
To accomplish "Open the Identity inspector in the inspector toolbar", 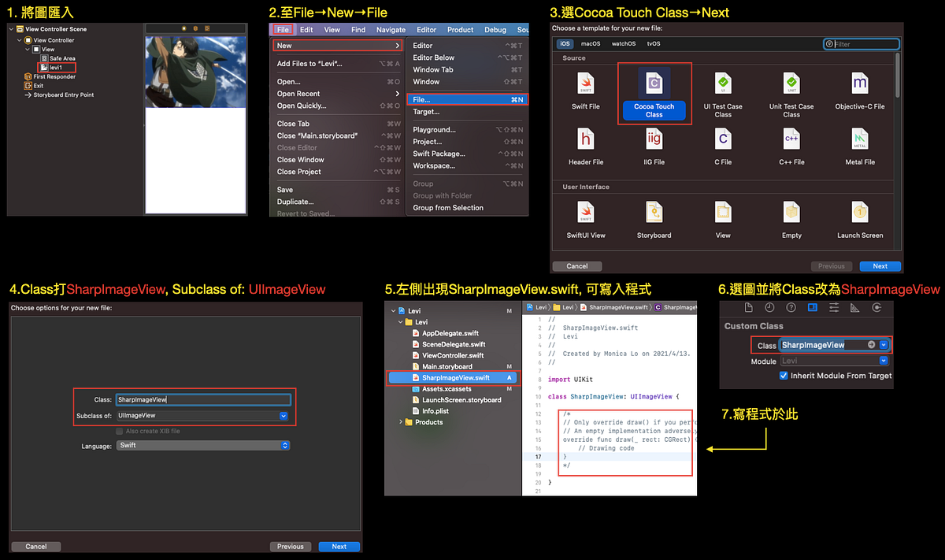I will 812,307.
